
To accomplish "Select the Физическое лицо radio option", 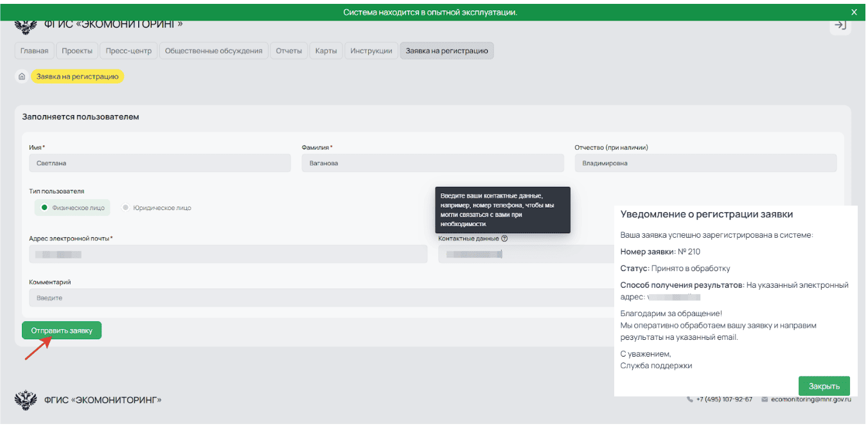I will (x=44, y=208).
